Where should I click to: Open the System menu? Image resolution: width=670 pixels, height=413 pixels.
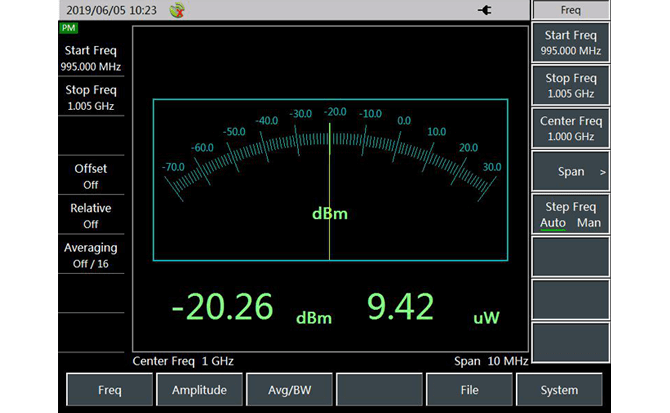point(559,390)
